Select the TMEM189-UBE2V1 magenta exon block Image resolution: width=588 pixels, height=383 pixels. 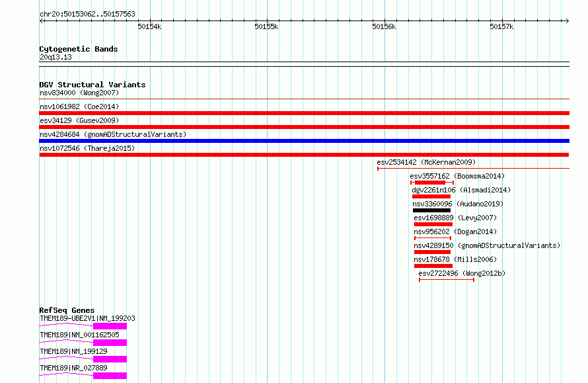[x=110, y=326]
